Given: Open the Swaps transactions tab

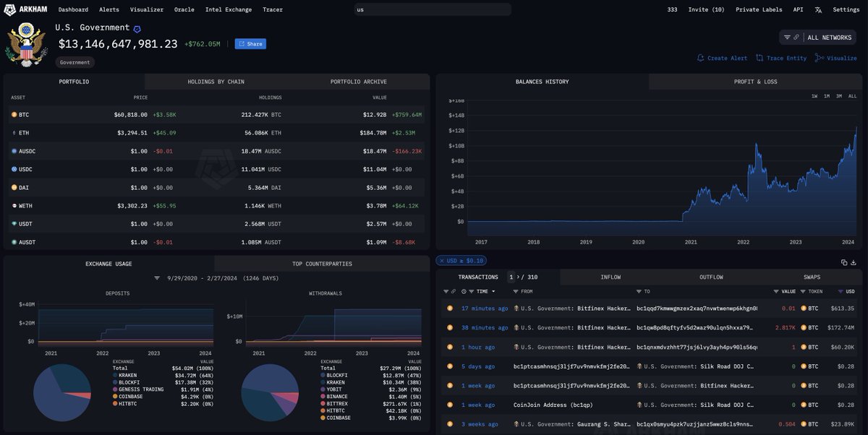Looking at the screenshot, I should coord(812,277).
